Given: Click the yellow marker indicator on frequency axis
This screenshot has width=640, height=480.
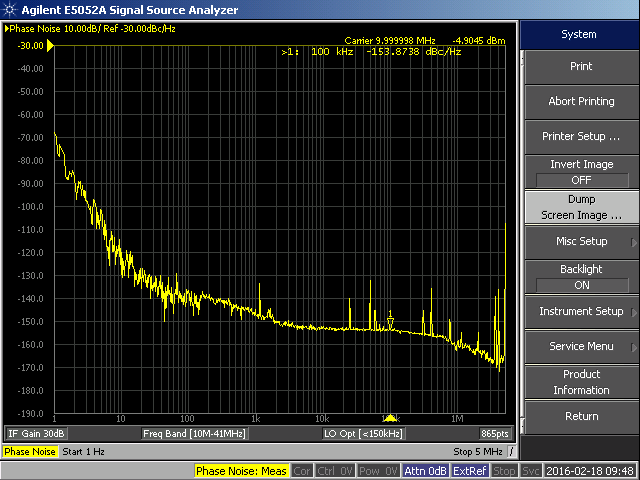Looking at the screenshot, I should (391, 417).
